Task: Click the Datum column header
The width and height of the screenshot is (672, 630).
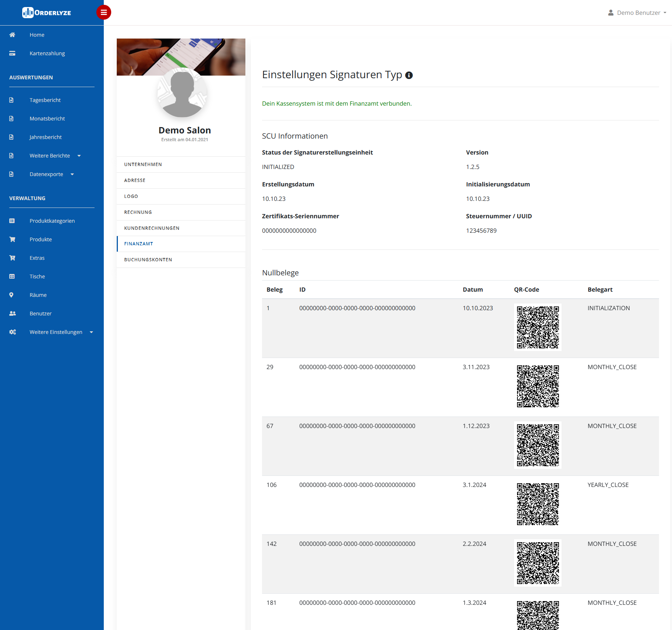Action: click(473, 290)
